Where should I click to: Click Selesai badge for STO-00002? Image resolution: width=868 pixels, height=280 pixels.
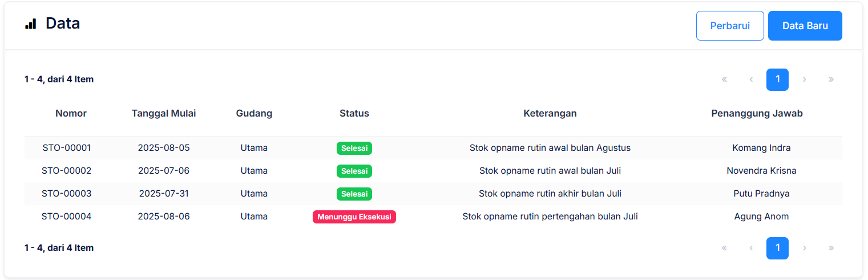click(x=354, y=171)
